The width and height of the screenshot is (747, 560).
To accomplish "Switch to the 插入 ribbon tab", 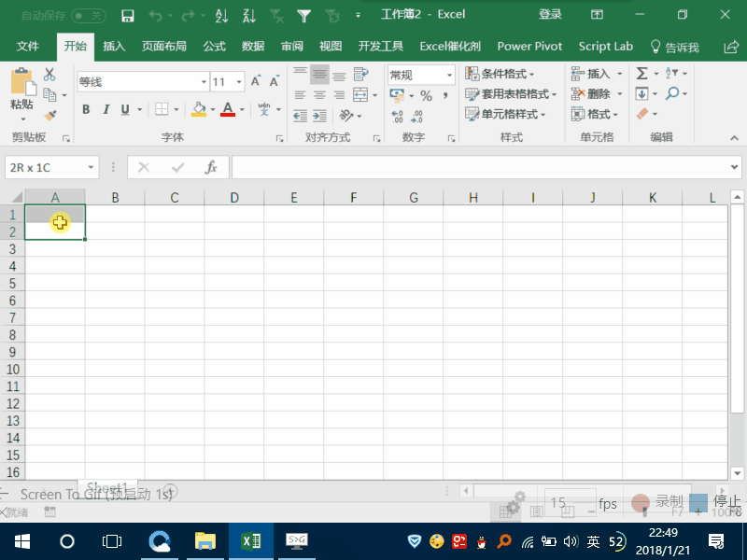I will [114, 46].
